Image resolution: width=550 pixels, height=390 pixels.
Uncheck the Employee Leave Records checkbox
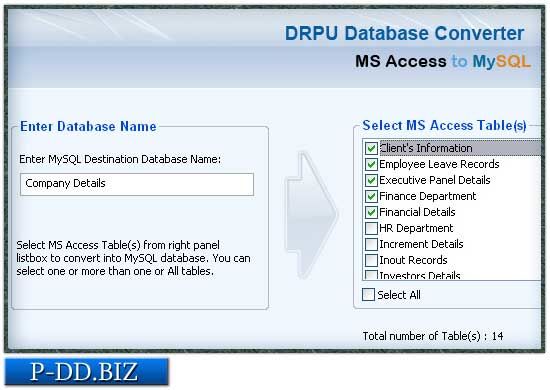(x=371, y=164)
